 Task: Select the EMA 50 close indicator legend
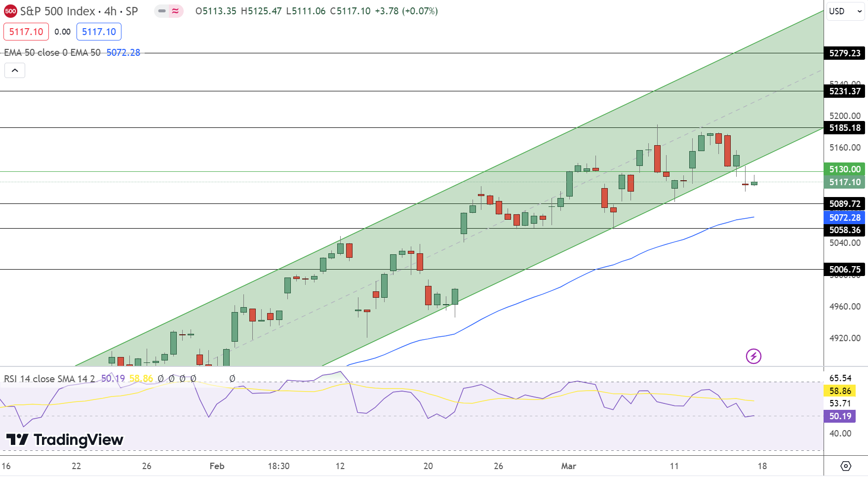52,52
